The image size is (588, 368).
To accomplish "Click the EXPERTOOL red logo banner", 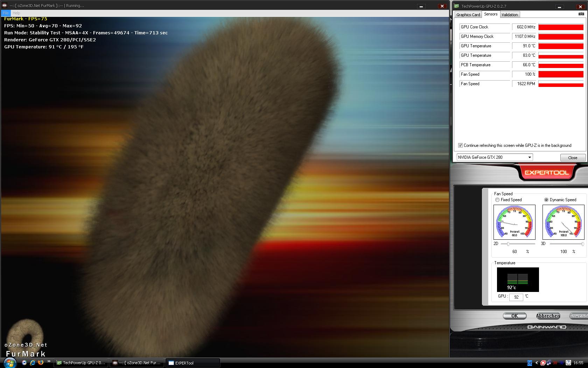I will point(546,172).
